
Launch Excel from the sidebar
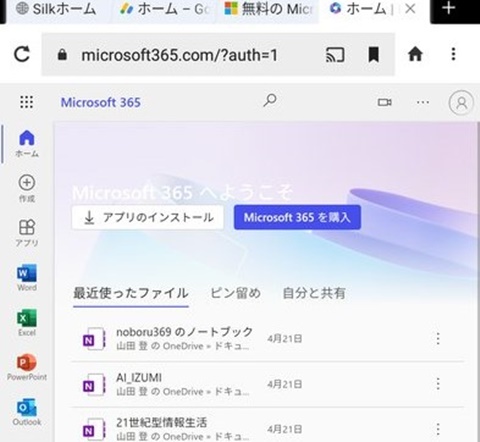pyautogui.click(x=27, y=322)
